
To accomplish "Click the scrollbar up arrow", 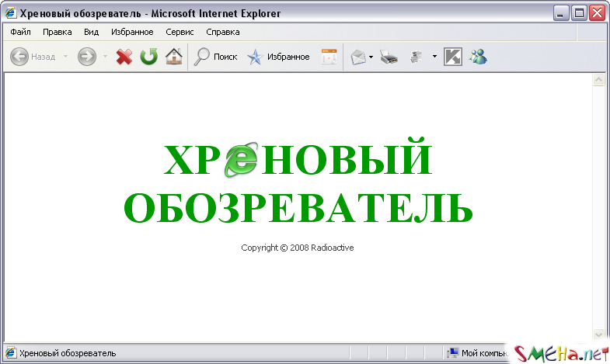I will pyautogui.click(x=598, y=80).
